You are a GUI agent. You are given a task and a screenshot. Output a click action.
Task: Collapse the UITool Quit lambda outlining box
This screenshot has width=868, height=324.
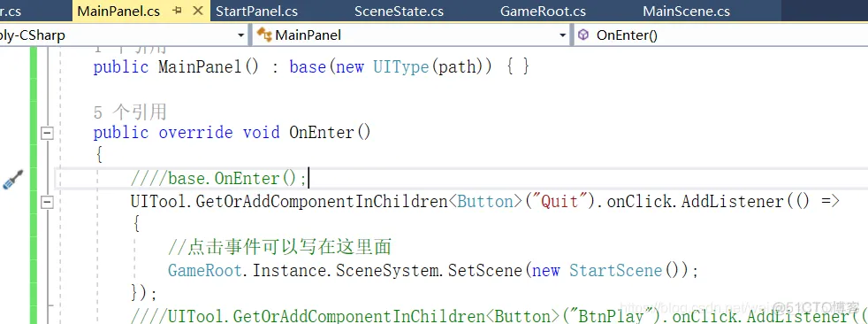tap(48, 203)
